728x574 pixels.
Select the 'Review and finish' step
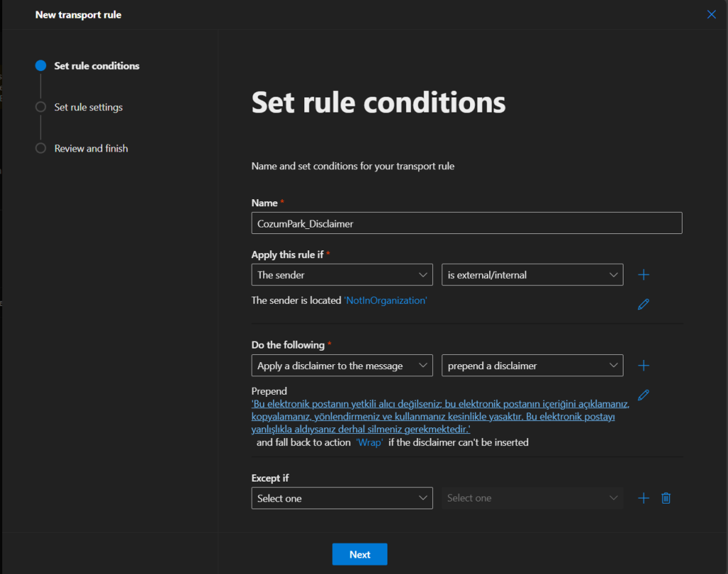(91, 148)
